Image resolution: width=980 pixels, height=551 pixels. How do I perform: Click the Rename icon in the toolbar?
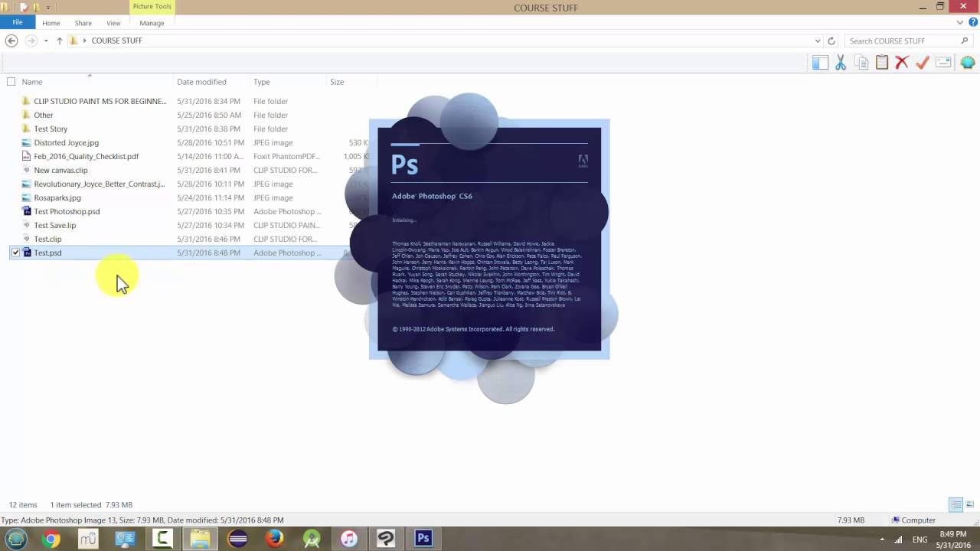click(943, 63)
